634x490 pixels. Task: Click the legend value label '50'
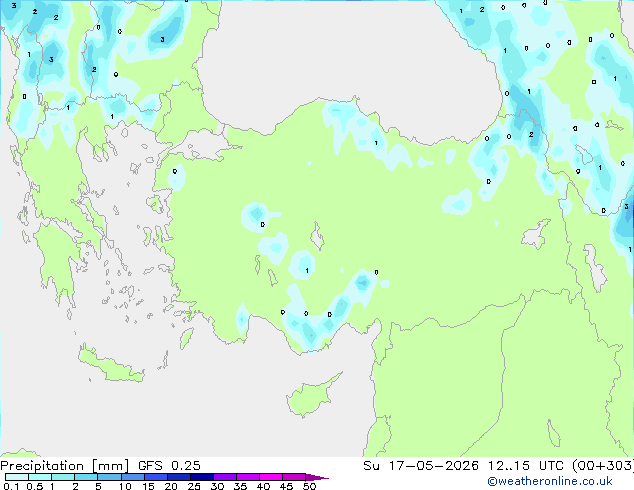coord(309,486)
